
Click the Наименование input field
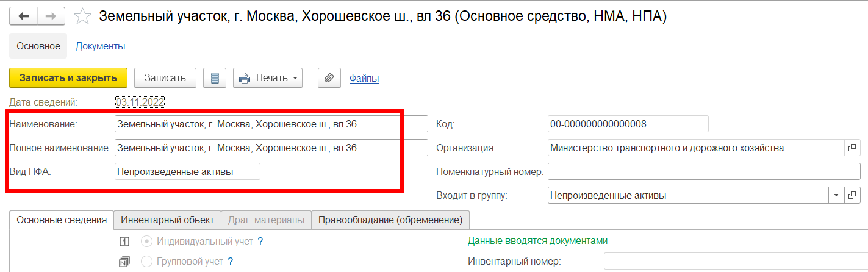271,124
